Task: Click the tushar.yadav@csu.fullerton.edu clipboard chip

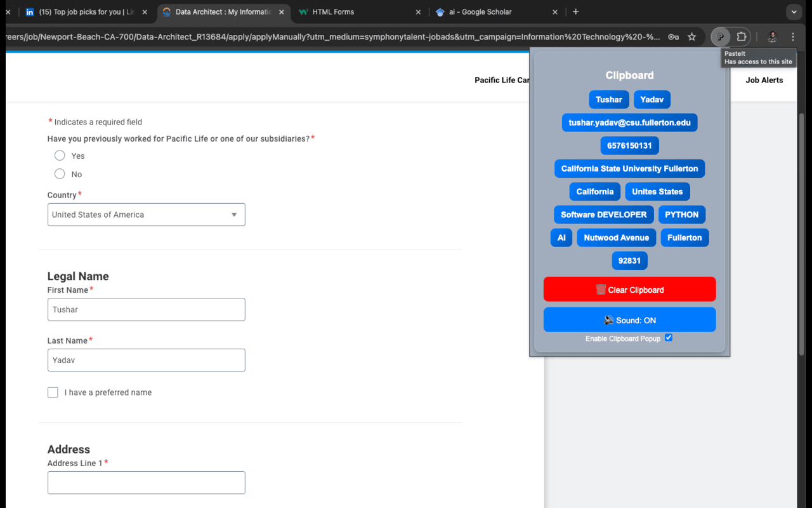Action: (x=629, y=123)
